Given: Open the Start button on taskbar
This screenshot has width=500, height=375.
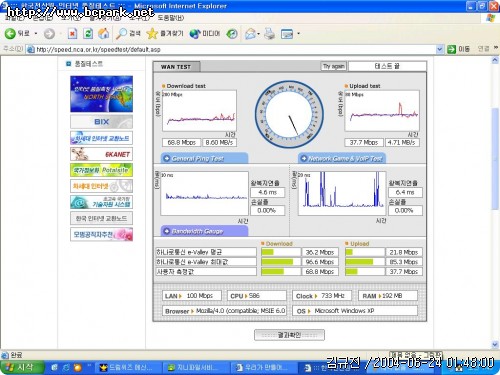Looking at the screenshot, I should click(x=22, y=367).
